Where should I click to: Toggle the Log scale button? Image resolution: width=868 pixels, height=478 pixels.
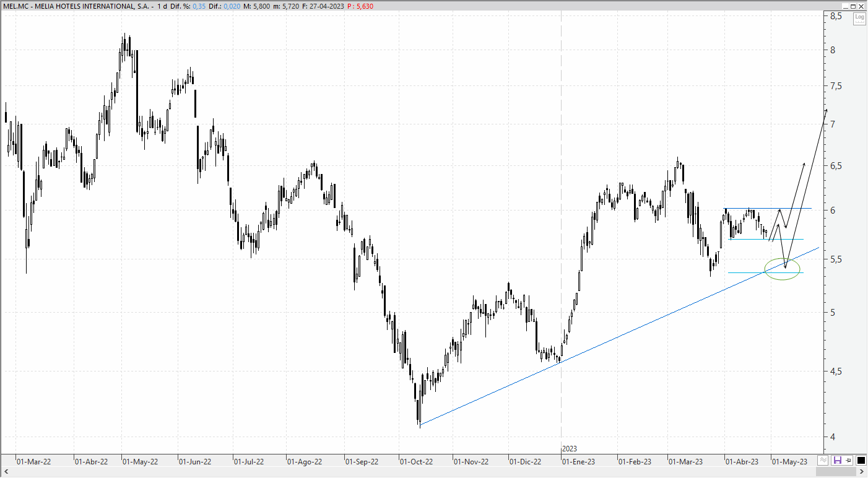click(x=859, y=18)
